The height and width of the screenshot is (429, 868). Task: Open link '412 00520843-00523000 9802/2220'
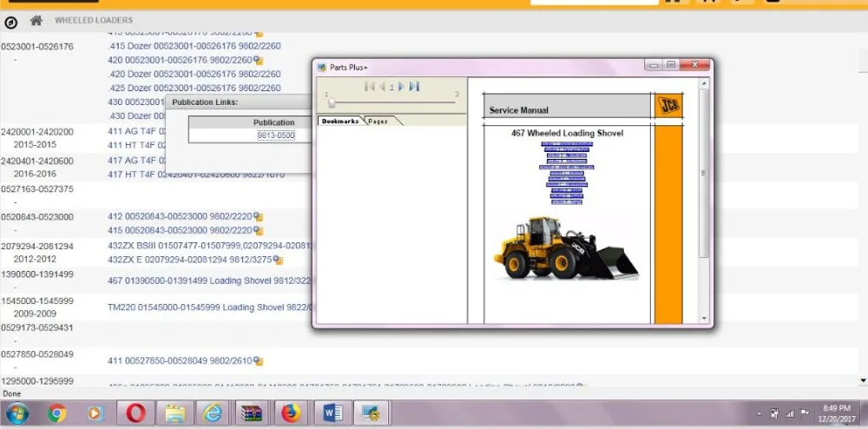pos(180,216)
